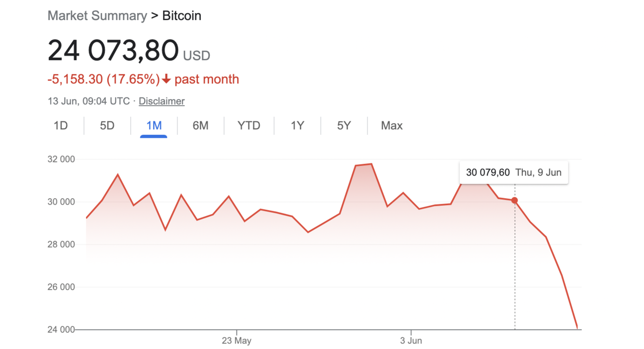Click the red downward arrow icon
This screenshot has width=644, height=349.
click(167, 79)
